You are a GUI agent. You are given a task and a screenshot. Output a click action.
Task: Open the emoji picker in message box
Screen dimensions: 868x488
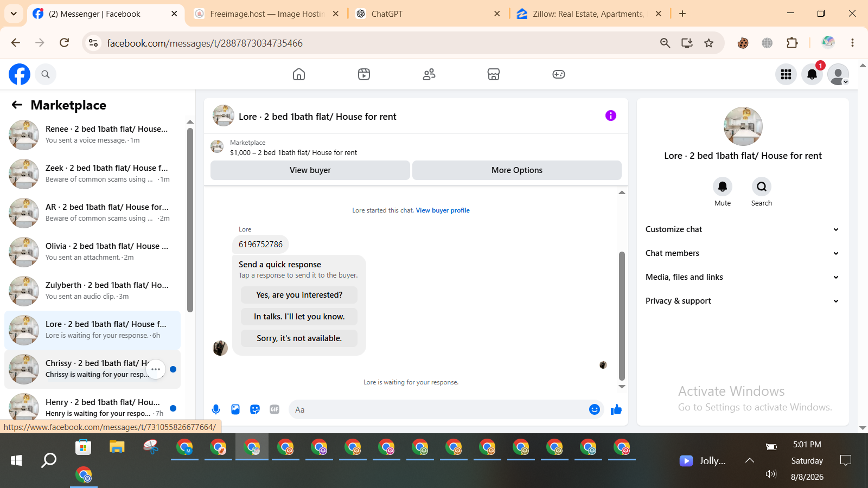pos(595,409)
